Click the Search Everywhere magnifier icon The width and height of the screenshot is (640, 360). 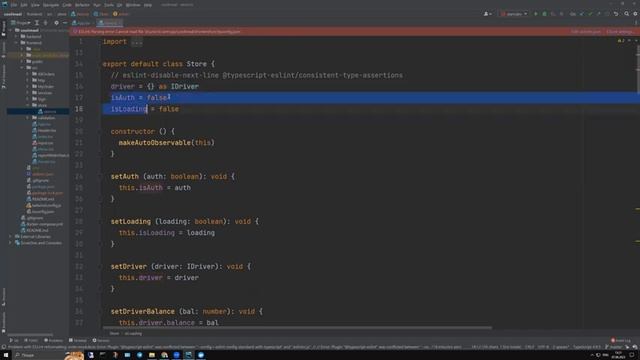click(627, 14)
